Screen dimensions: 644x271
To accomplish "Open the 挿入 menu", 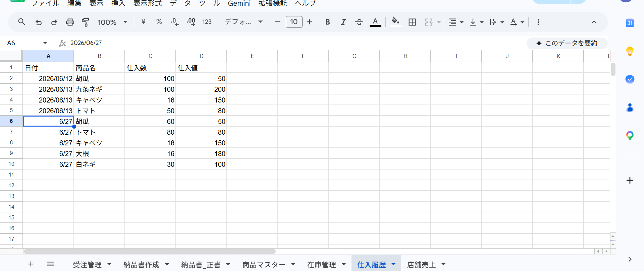I will (x=118, y=3).
